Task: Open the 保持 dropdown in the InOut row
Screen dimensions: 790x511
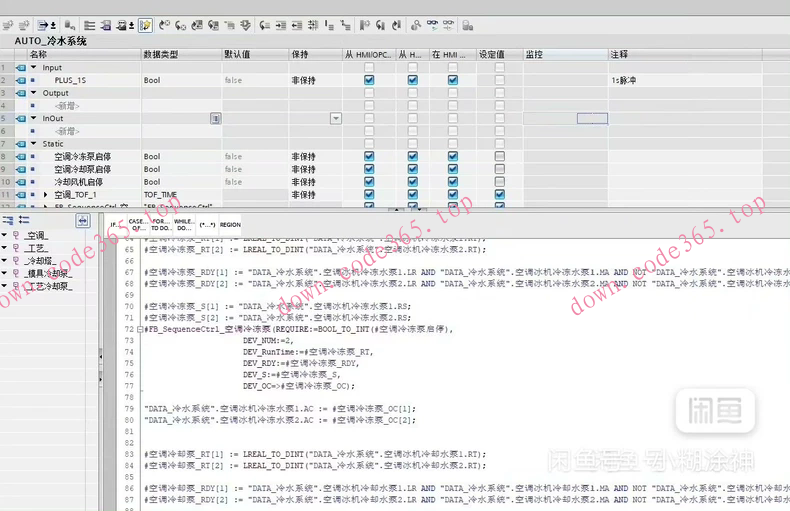Action: tap(336, 118)
